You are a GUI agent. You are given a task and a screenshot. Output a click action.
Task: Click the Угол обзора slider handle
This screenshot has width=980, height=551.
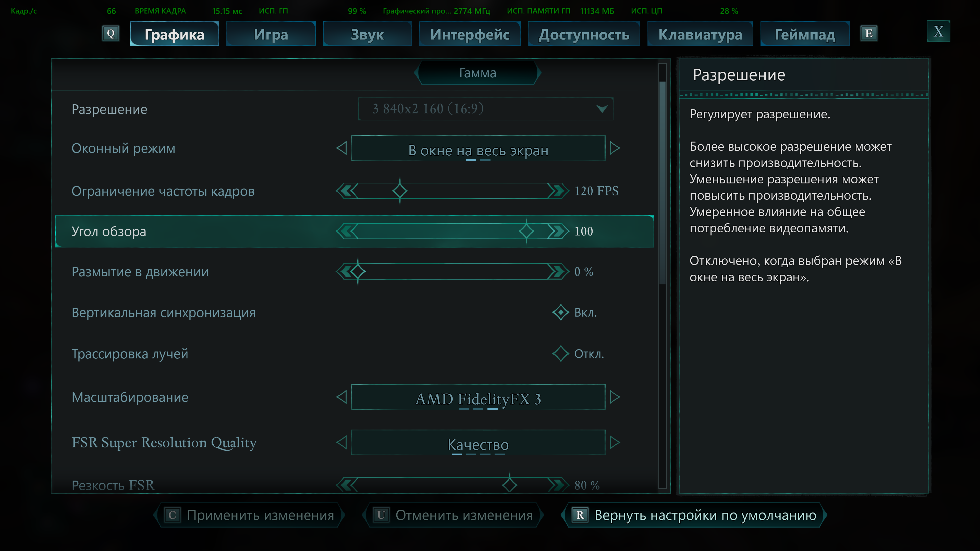(x=526, y=231)
